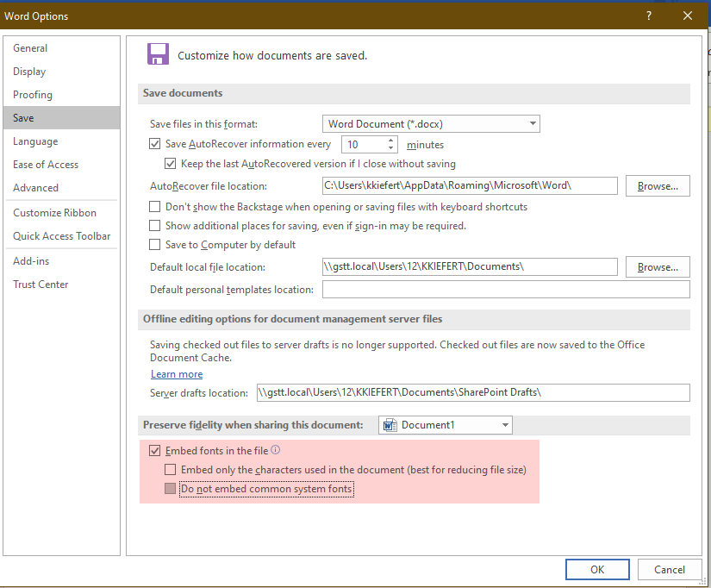Click the Default local file location field
This screenshot has width=711, height=588.
[x=470, y=266]
